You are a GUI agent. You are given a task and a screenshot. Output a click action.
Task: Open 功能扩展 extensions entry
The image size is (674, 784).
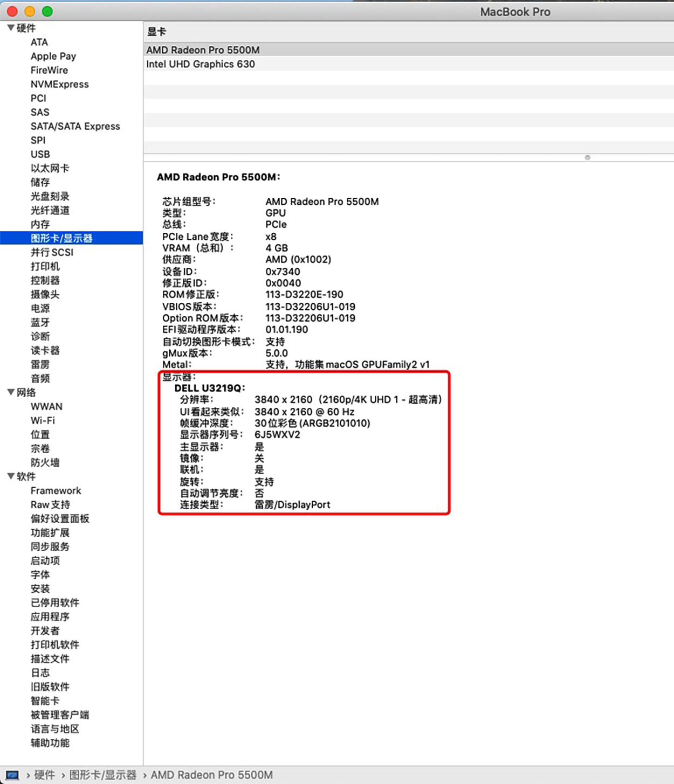point(50,532)
